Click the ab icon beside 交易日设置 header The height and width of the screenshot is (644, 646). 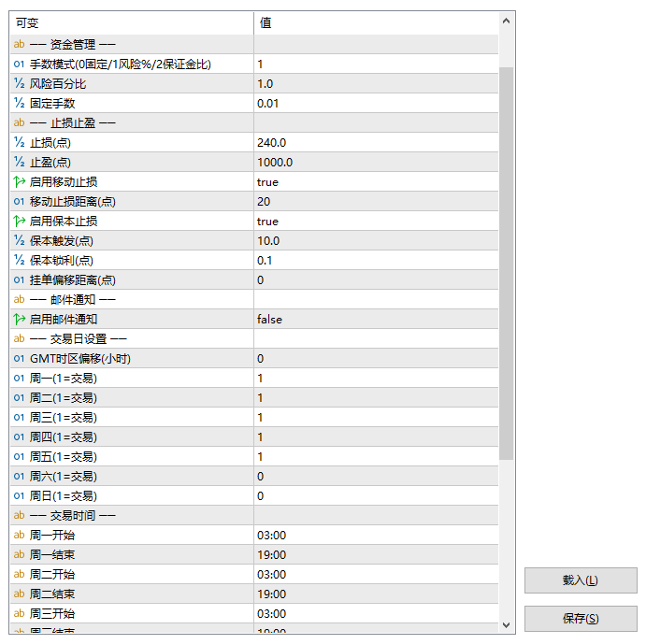(x=19, y=338)
